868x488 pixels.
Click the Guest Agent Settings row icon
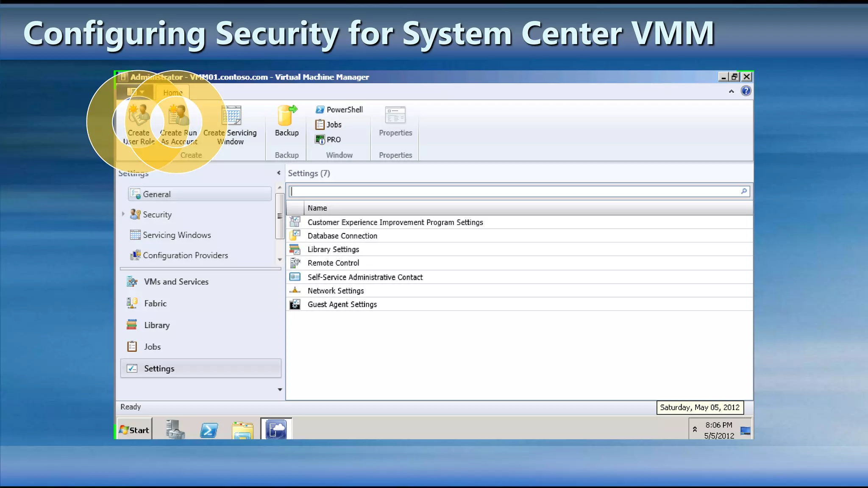pos(295,304)
